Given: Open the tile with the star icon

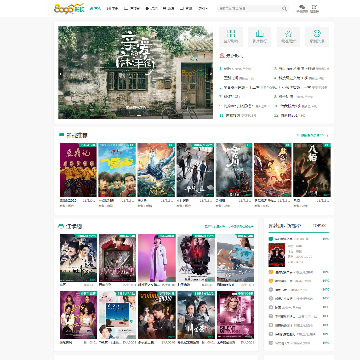Looking at the screenshot, I should point(288,37).
